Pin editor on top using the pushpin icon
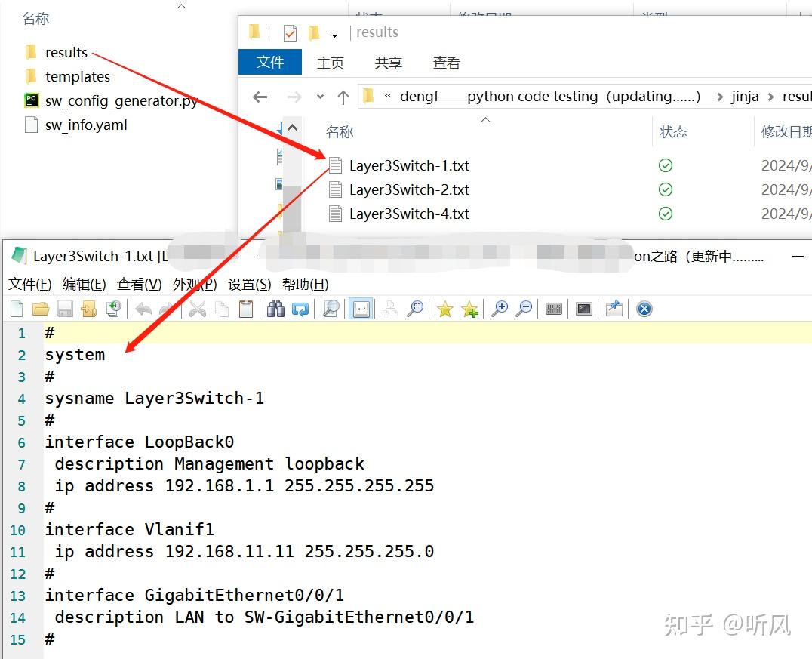Viewport: 812px width, 659px height. tap(613, 308)
